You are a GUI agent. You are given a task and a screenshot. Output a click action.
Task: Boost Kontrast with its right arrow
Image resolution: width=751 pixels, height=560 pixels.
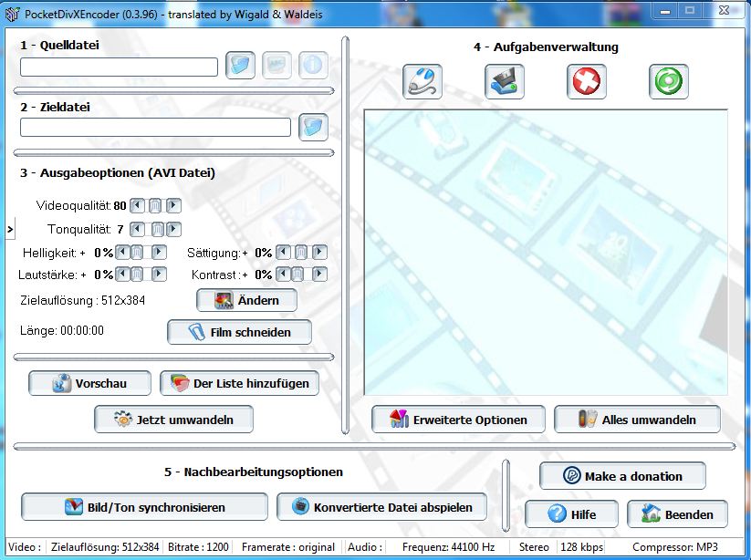click(x=319, y=275)
